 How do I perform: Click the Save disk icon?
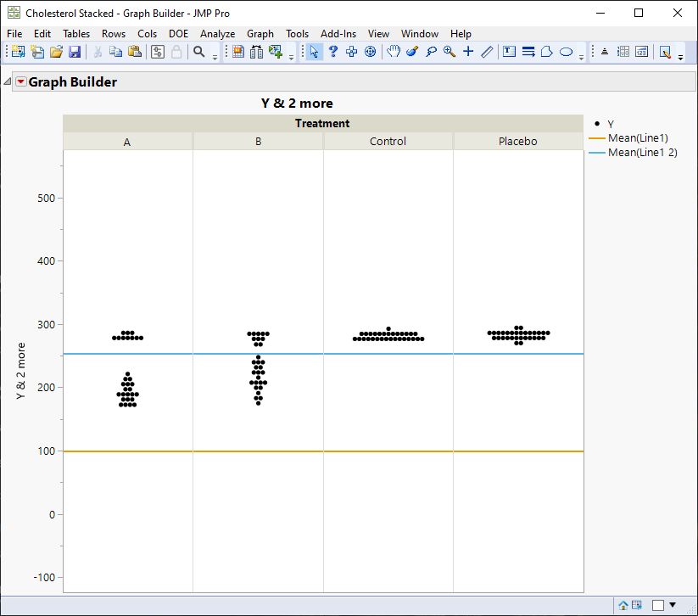[75, 52]
